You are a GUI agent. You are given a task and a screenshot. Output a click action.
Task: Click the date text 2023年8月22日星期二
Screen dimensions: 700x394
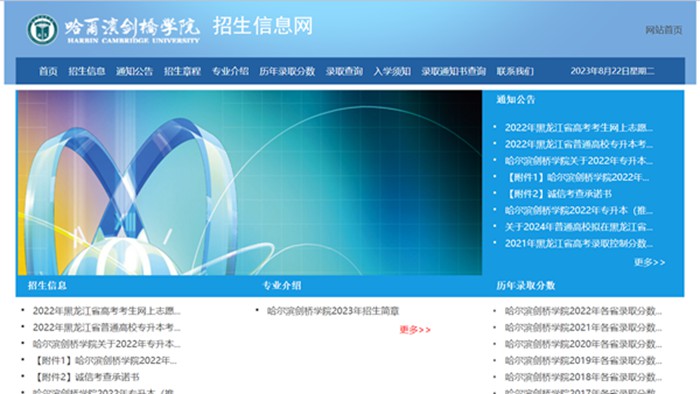(x=612, y=71)
